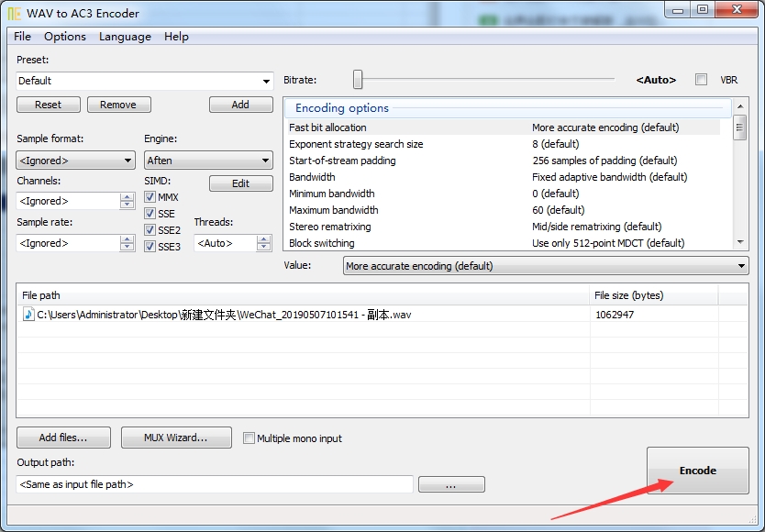Open the Value dropdown for selected option
The image size is (765, 532).
click(x=546, y=266)
